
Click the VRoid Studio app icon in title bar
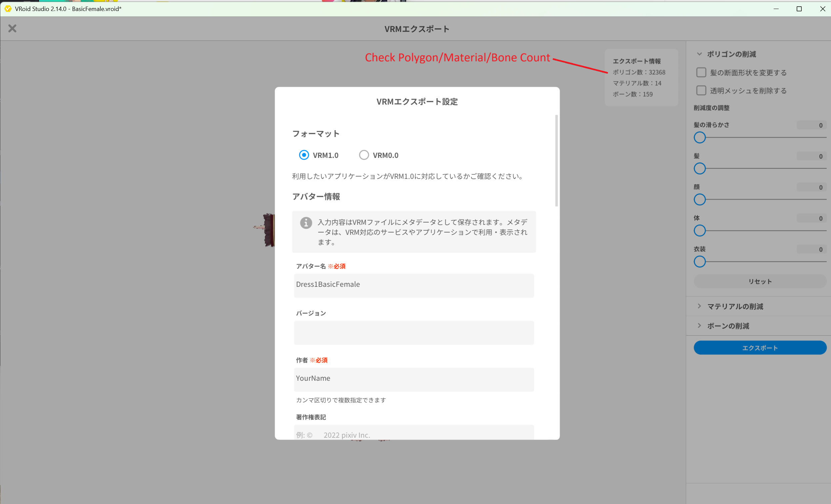coord(8,9)
